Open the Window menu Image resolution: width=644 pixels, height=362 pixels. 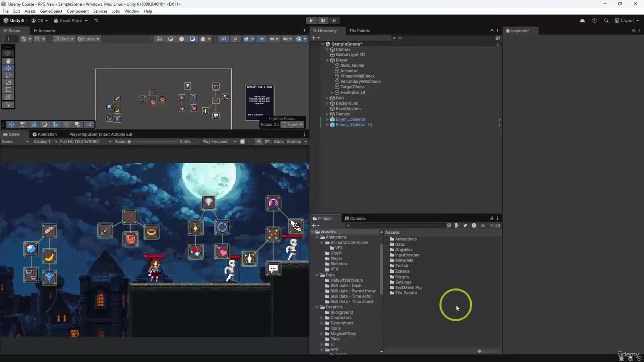tap(131, 11)
